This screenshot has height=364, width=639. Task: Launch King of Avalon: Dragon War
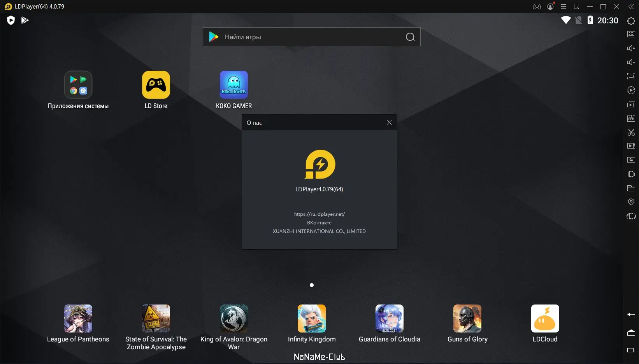(234, 327)
